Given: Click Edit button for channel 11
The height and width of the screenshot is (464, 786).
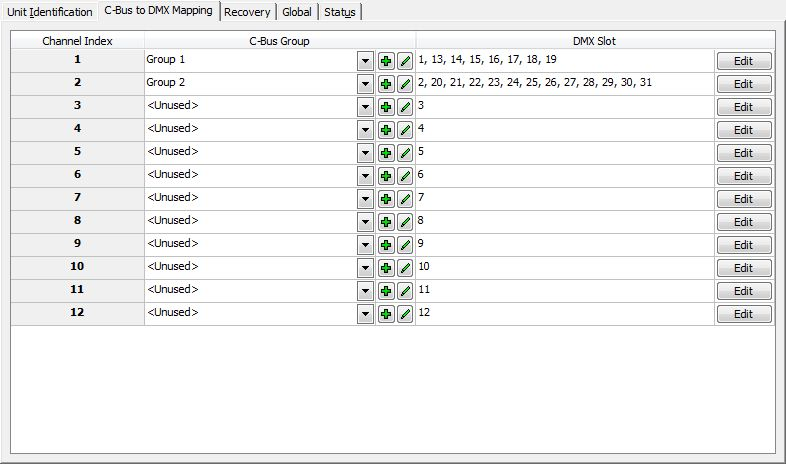Looking at the screenshot, I should click(744, 291).
